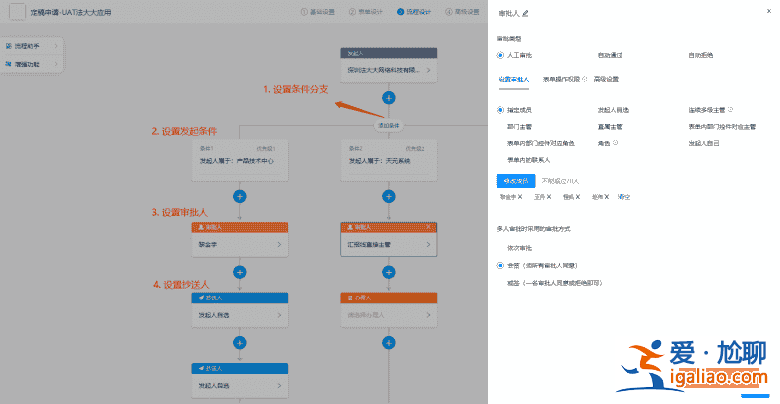Remove member 王丹 with its X
780x404 pixels.
549,197
